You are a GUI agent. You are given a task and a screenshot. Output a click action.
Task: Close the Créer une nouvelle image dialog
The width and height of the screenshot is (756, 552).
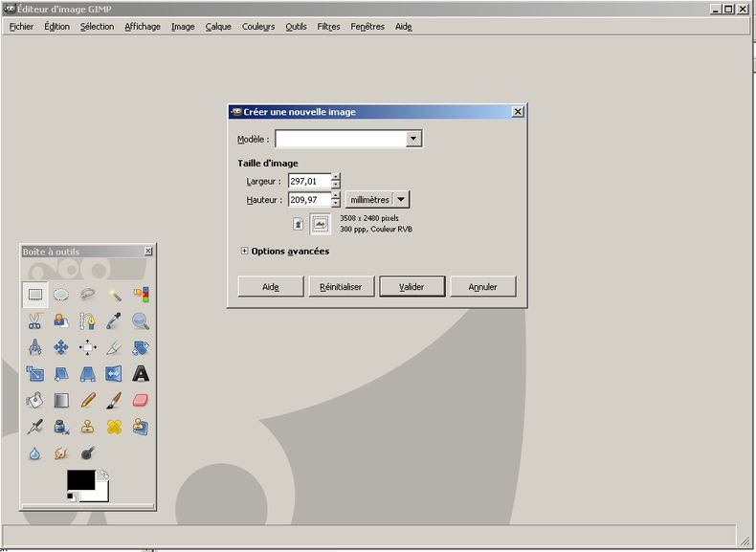518,111
